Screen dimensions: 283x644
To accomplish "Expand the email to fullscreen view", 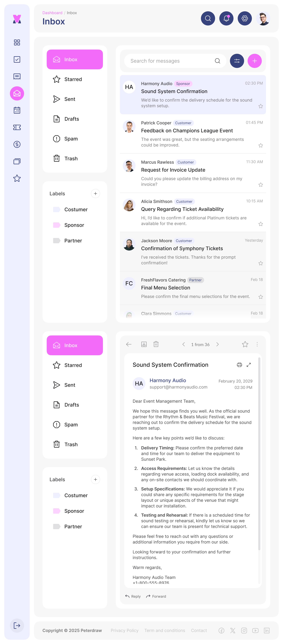I will (x=249, y=365).
